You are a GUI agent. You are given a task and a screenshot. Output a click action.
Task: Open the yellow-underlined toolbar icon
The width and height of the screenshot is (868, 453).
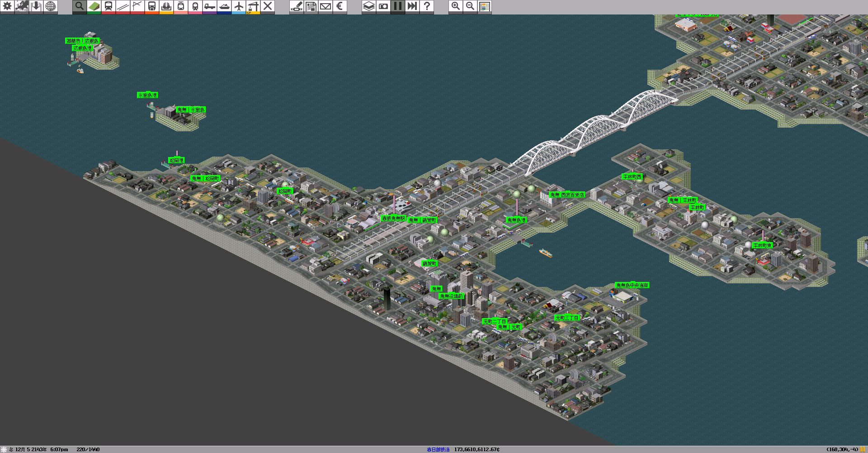tap(166, 7)
